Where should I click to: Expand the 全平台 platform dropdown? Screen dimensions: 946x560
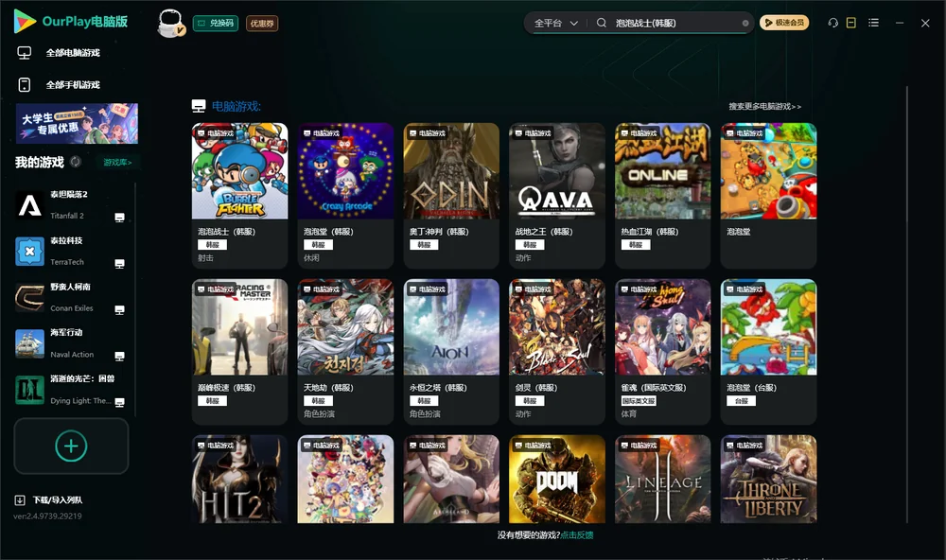coord(555,23)
